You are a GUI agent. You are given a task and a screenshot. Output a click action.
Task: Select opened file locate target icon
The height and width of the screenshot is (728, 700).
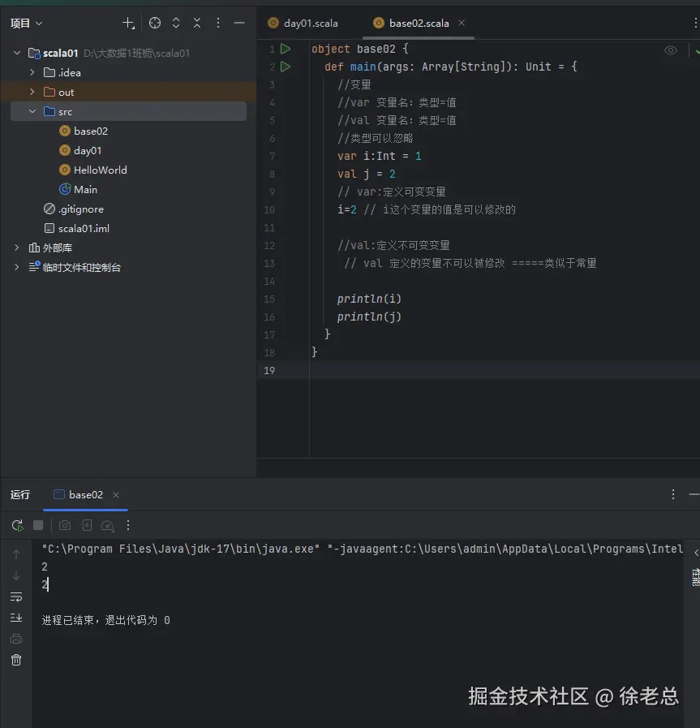155,23
